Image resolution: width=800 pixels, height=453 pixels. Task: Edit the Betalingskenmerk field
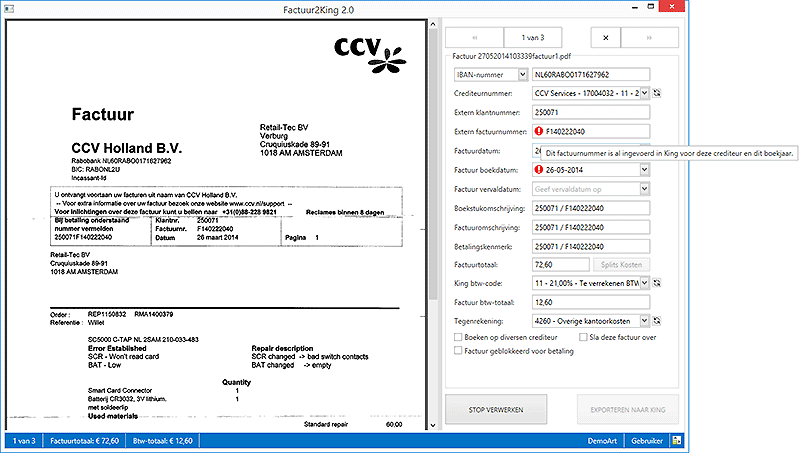click(x=591, y=246)
